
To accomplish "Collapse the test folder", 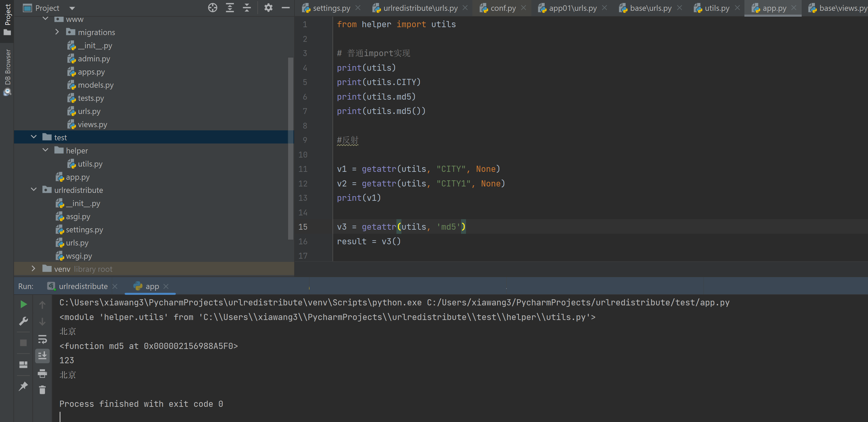I will click(34, 137).
